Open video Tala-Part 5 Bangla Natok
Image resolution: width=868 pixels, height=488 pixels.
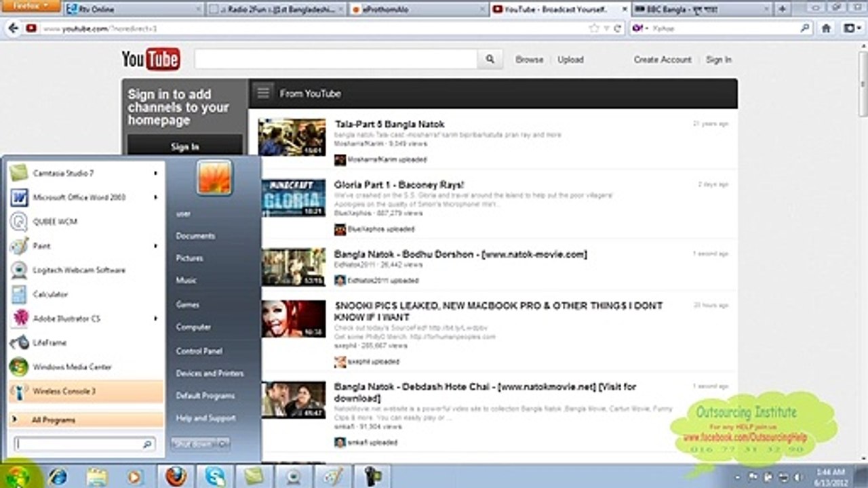point(389,124)
